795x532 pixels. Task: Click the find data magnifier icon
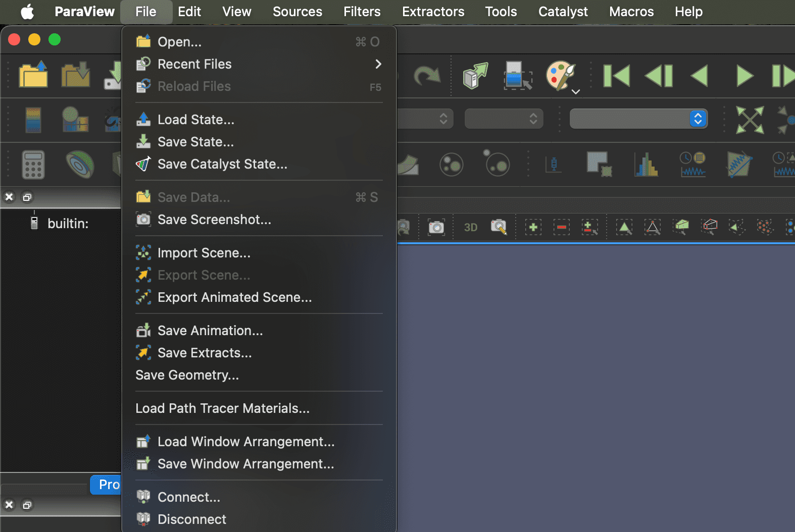[499, 228]
